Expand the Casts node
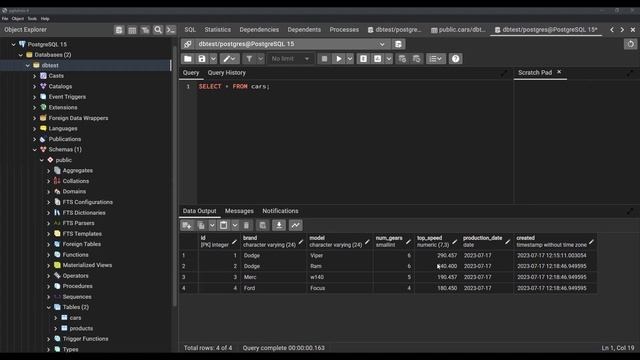 (x=35, y=76)
